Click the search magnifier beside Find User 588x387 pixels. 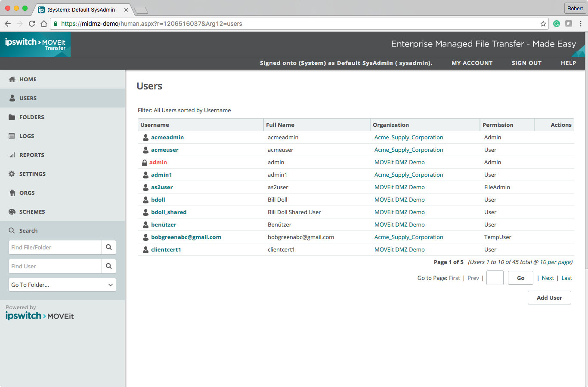click(x=109, y=266)
